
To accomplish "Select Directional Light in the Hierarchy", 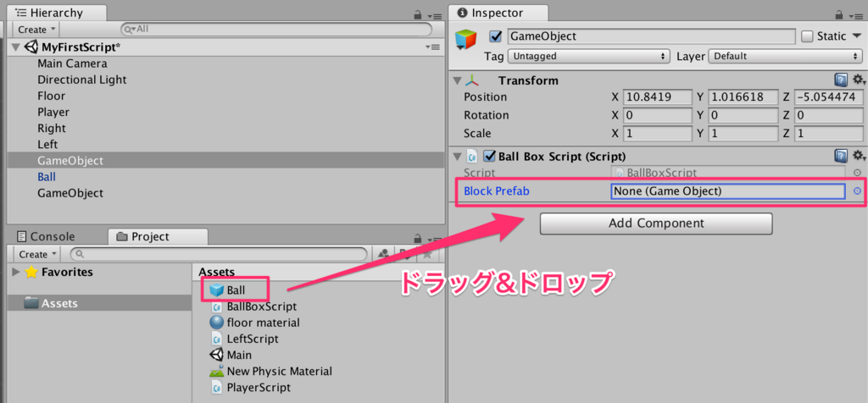I will (82, 80).
